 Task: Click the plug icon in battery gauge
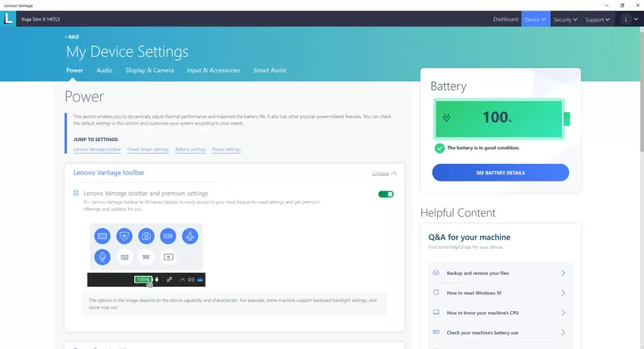pyautogui.click(x=447, y=118)
